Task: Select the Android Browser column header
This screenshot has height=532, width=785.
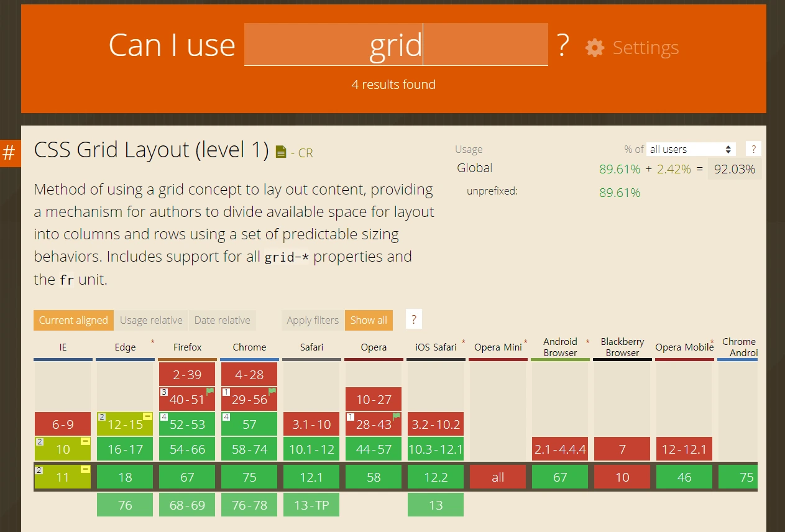Action: 560,347
